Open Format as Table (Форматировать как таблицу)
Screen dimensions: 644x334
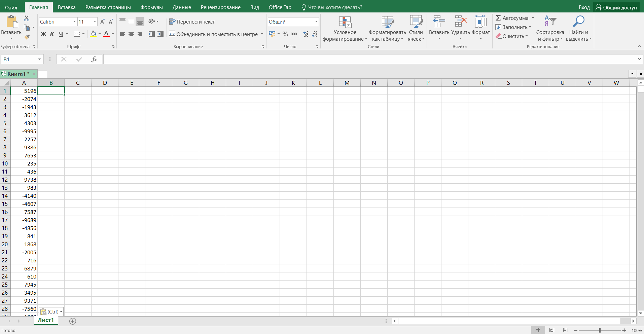388,29
